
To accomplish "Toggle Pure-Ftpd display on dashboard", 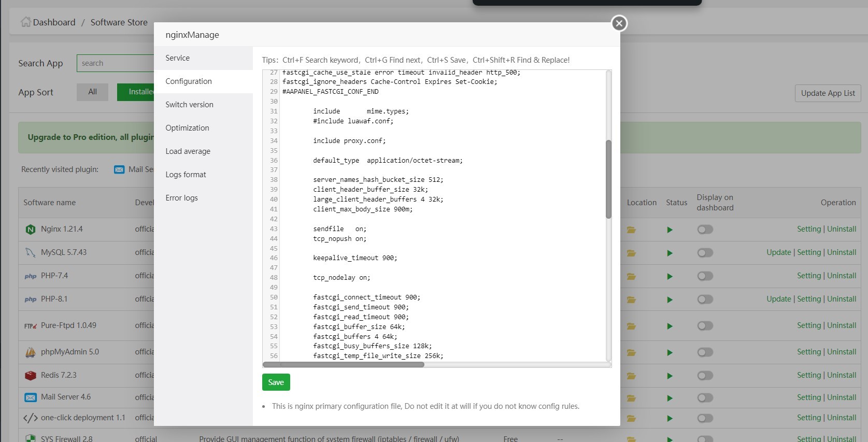I will pos(705,325).
